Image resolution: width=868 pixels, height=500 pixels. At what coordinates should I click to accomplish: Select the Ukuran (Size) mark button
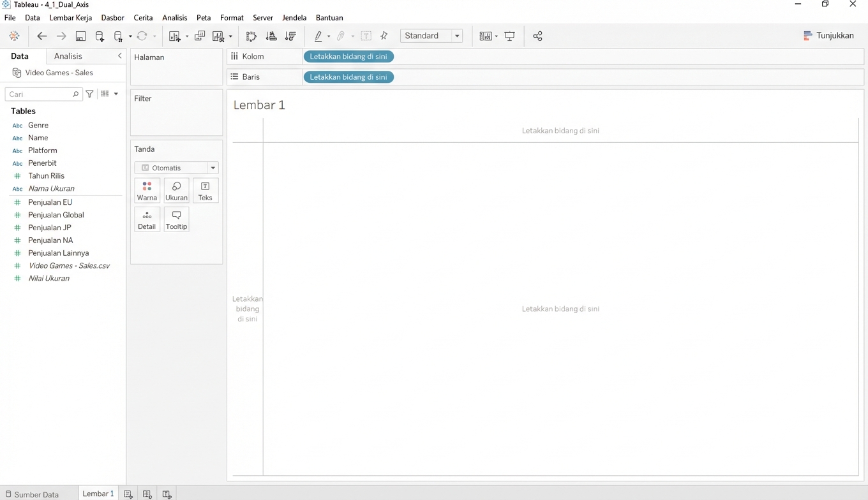176,190
